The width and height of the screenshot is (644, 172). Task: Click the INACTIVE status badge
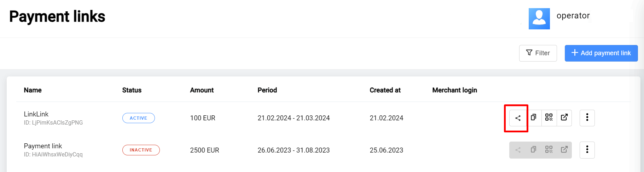pyautogui.click(x=141, y=150)
